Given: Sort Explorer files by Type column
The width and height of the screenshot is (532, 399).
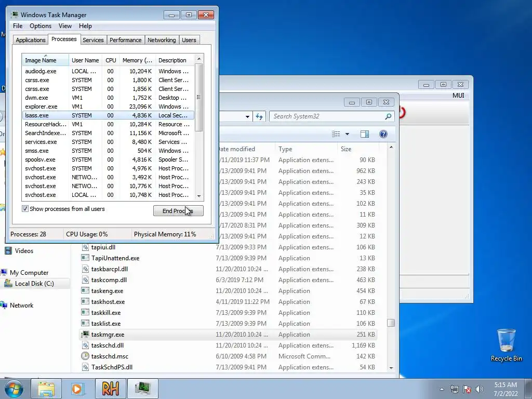Looking at the screenshot, I should (x=306, y=149).
